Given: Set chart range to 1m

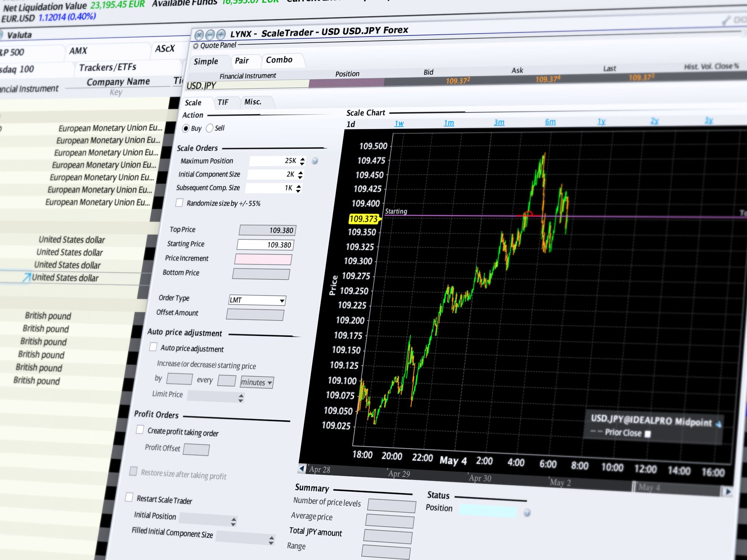Looking at the screenshot, I should click(449, 123).
